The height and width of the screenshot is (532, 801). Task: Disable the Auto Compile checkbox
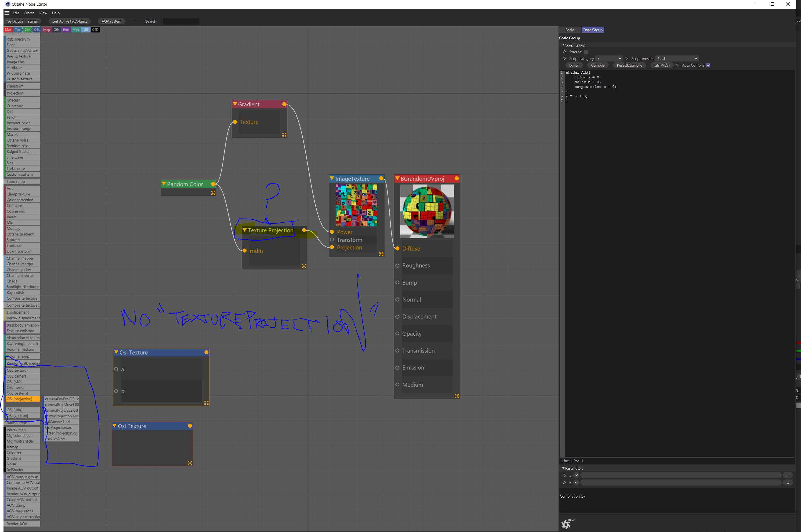pyautogui.click(x=708, y=65)
